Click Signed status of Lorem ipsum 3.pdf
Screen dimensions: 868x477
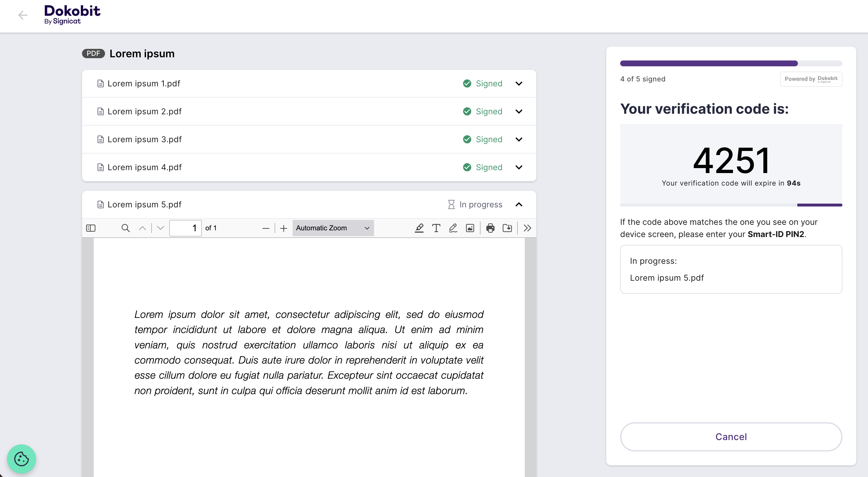tap(489, 139)
